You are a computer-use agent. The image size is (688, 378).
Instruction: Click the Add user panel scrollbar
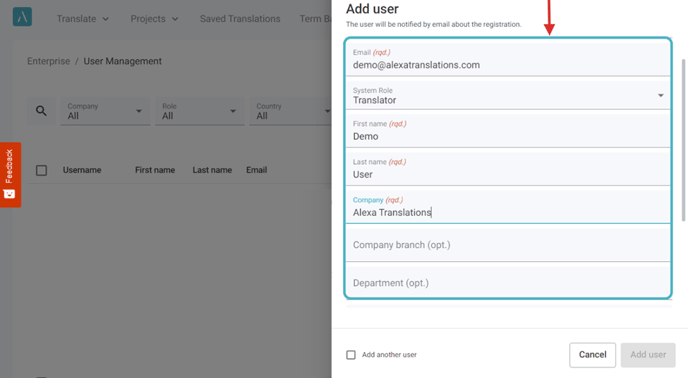pos(683,140)
